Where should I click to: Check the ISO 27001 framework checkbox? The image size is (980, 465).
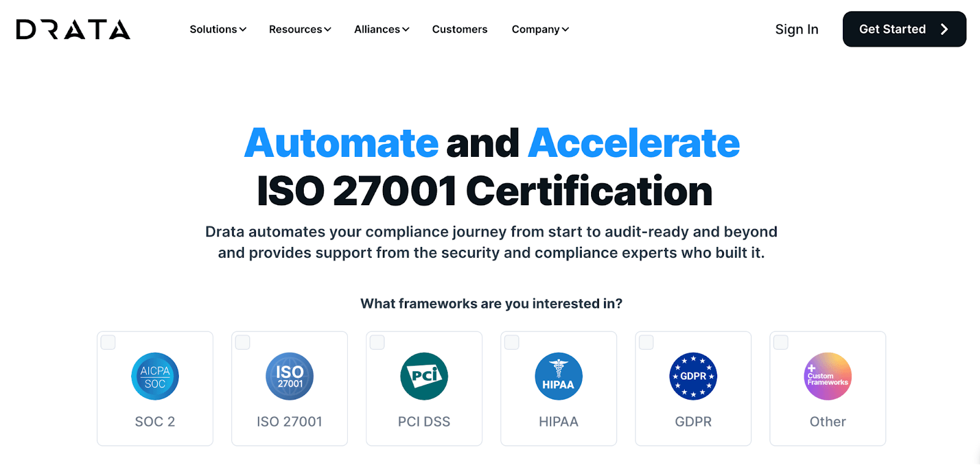(243, 342)
